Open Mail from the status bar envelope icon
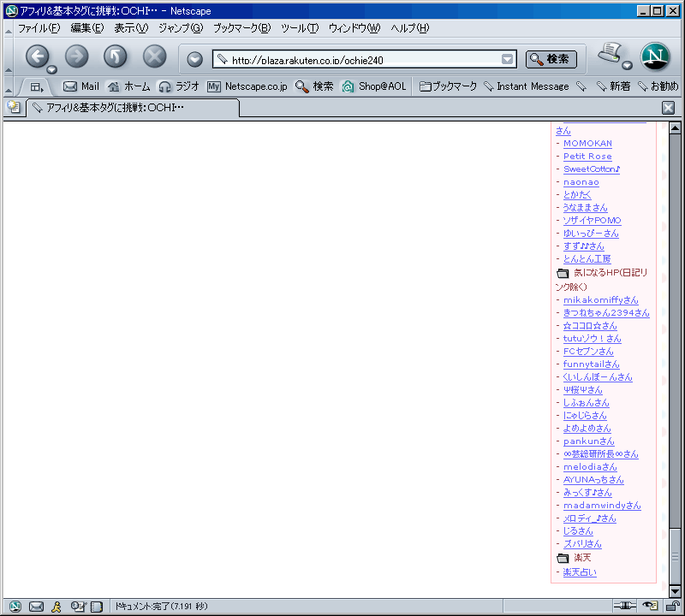The image size is (685, 616). click(x=36, y=607)
